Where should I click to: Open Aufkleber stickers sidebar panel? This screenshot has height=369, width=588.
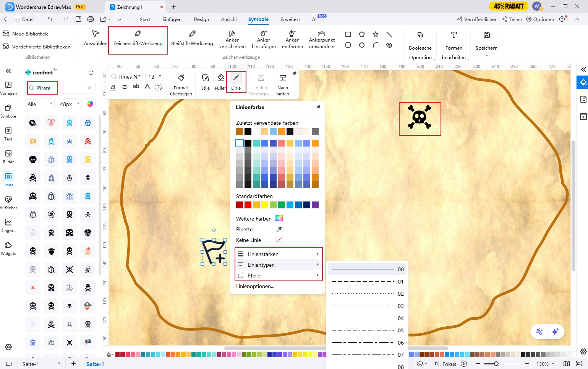pos(8,202)
